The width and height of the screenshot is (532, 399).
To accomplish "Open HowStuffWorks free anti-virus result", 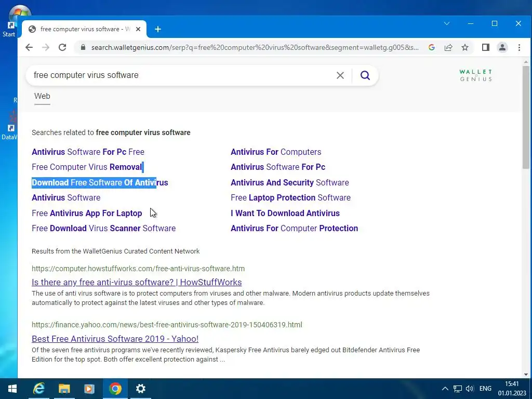I will [137, 282].
